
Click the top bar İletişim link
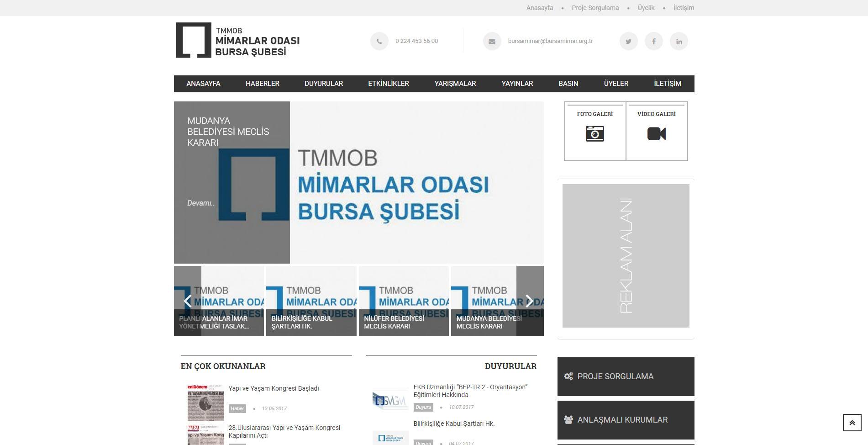pyautogui.click(x=684, y=8)
